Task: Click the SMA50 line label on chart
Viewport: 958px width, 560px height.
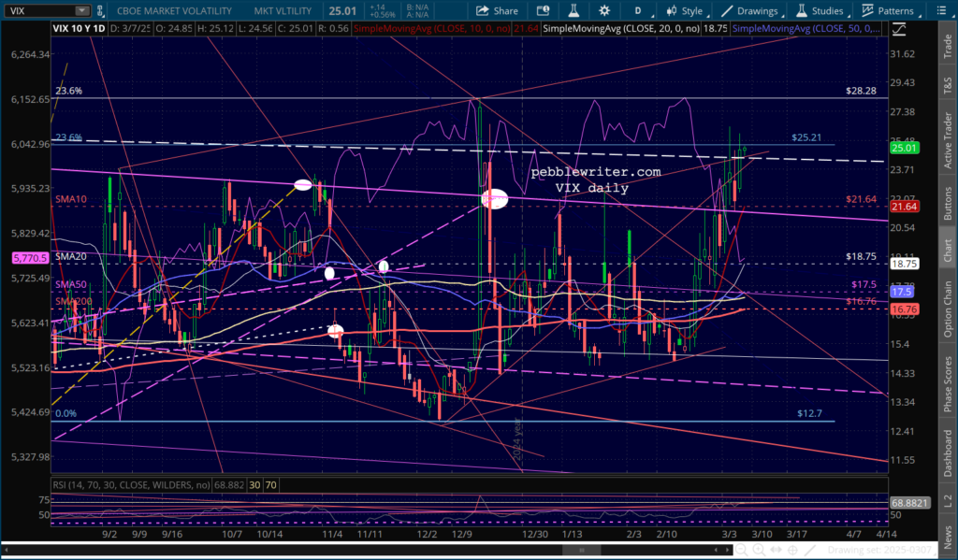Action: click(71, 284)
